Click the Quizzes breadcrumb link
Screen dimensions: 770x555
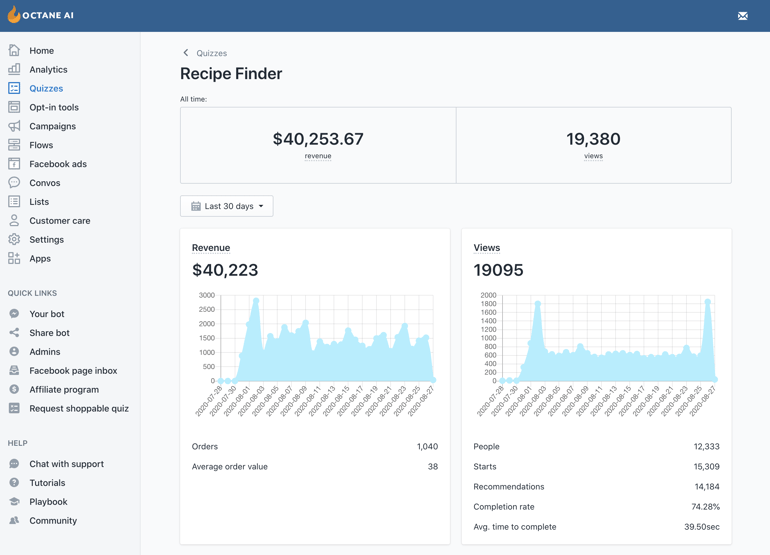coord(212,53)
